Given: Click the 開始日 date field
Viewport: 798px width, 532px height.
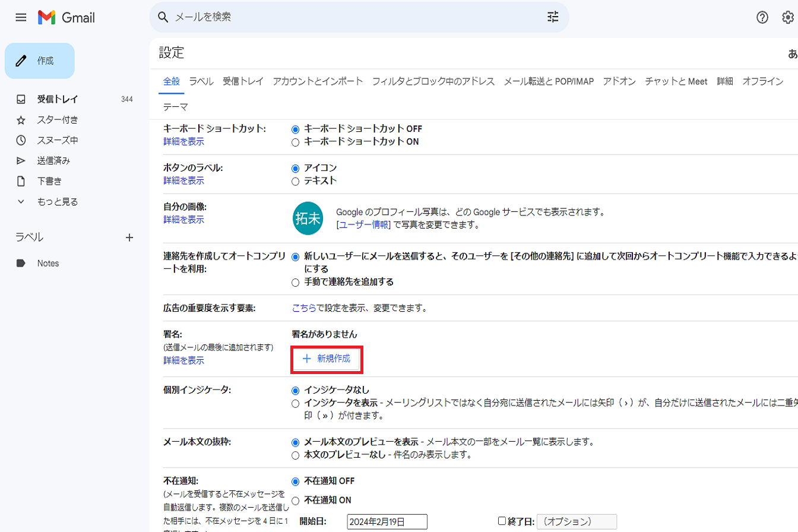Looking at the screenshot, I should point(387,521).
